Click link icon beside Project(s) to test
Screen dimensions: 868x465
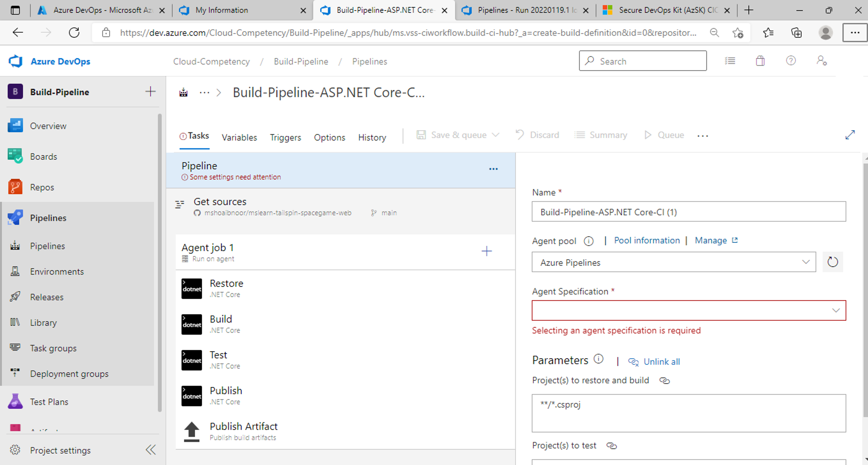[x=612, y=446]
